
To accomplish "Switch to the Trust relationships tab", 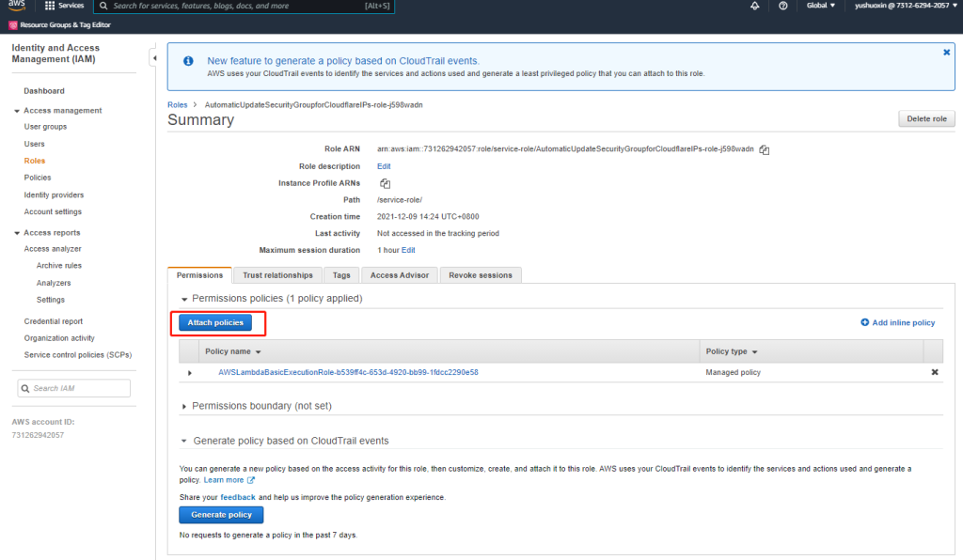I will click(277, 275).
